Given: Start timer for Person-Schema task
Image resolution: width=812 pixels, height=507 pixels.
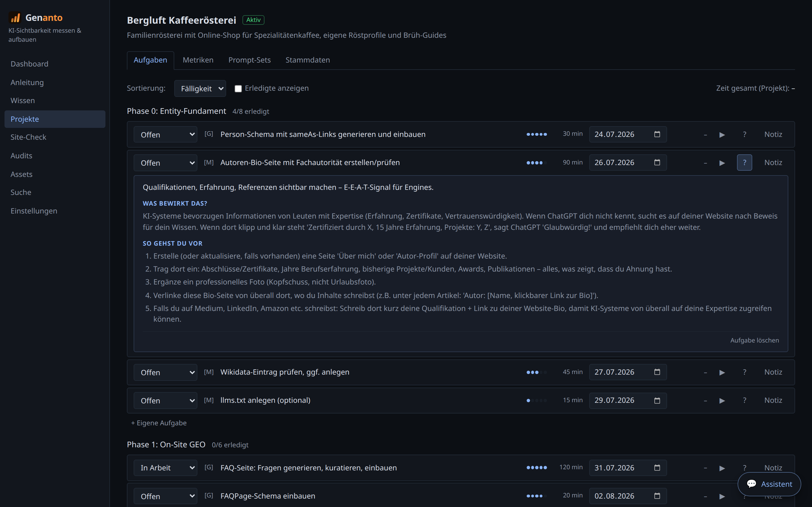Looking at the screenshot, I should (722, 134).
